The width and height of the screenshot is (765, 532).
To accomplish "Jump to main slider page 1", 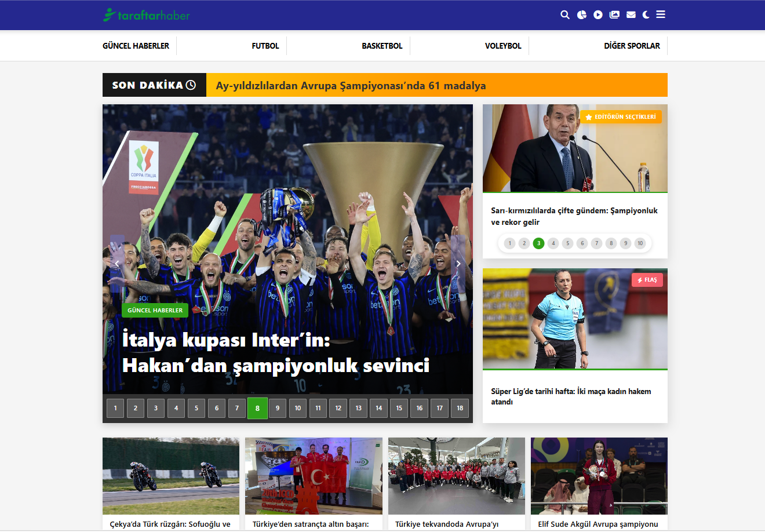I will tap(115, 408).
